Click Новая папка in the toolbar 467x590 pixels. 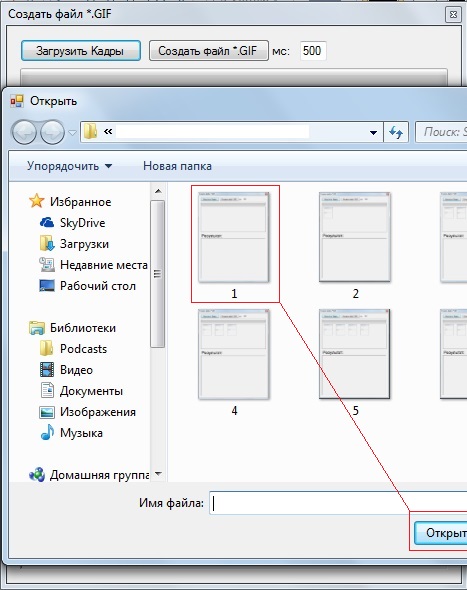(177, 166)
